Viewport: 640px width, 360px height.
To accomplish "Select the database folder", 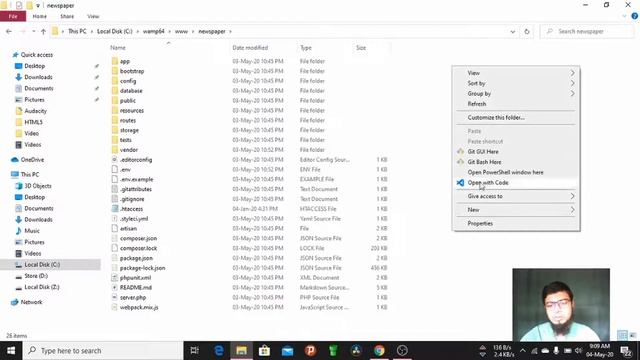I will (131, 91).
